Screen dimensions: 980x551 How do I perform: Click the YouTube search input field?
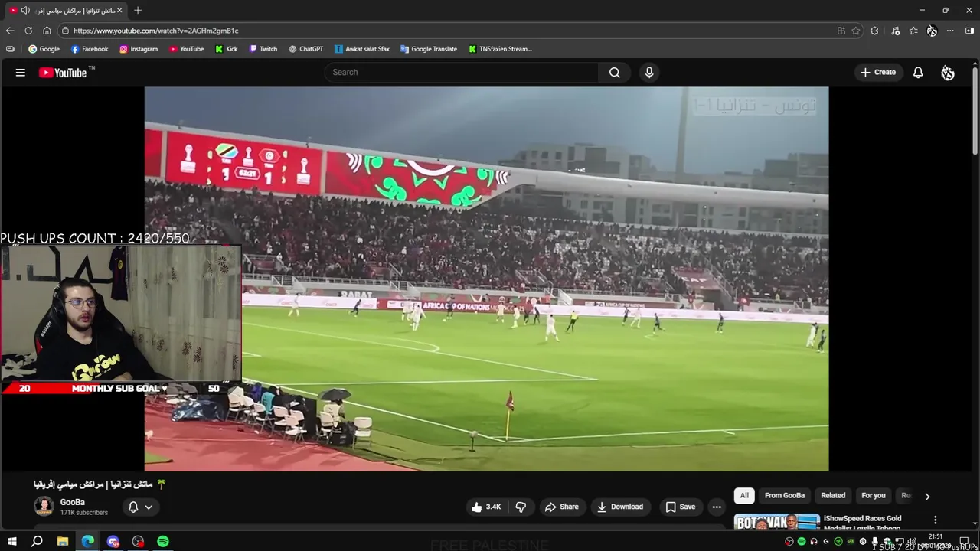[462, 72]
